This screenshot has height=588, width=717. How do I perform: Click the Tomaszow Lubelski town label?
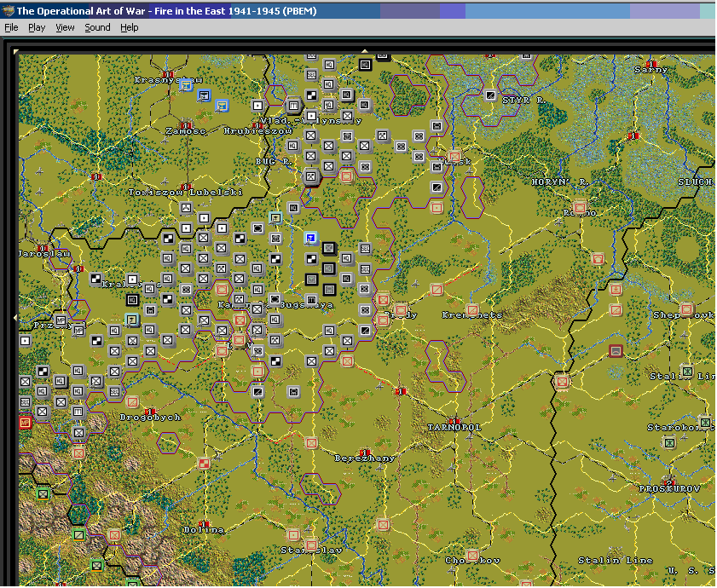[x=185, y=192]
